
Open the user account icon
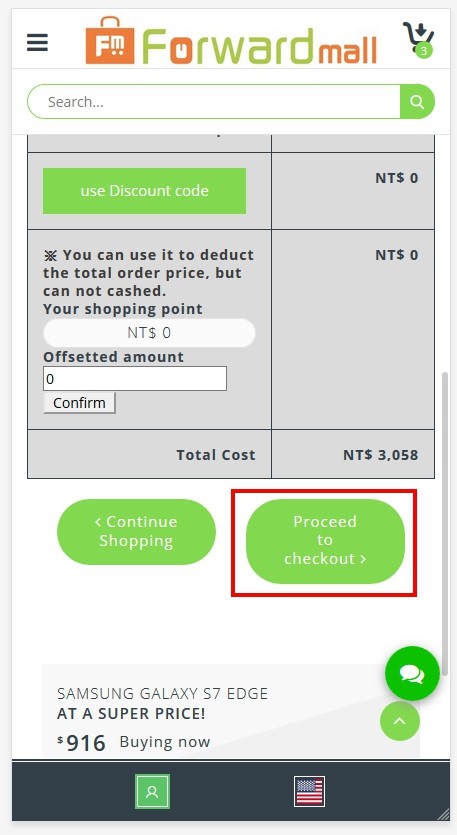[152, 791]
